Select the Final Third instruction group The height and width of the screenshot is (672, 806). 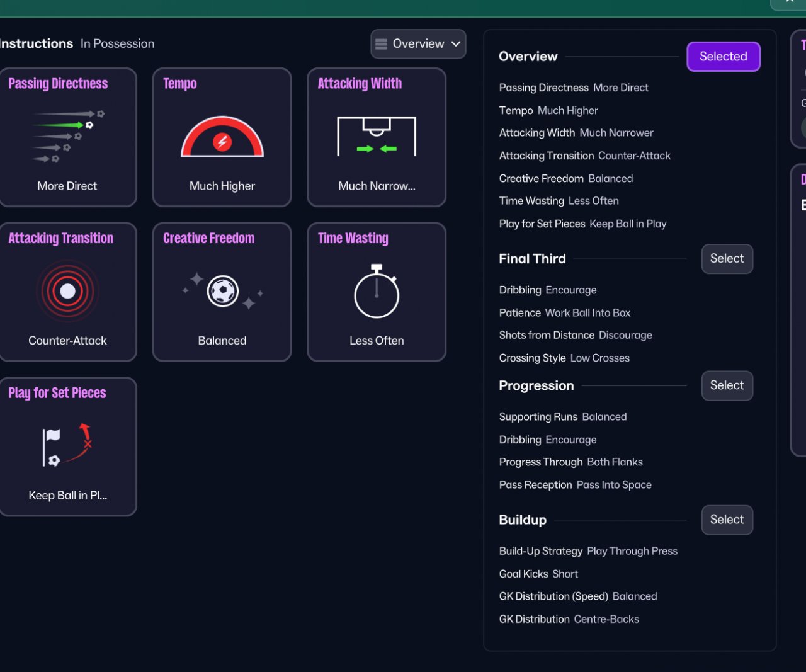pyautogui.click(x=727, y=259)
